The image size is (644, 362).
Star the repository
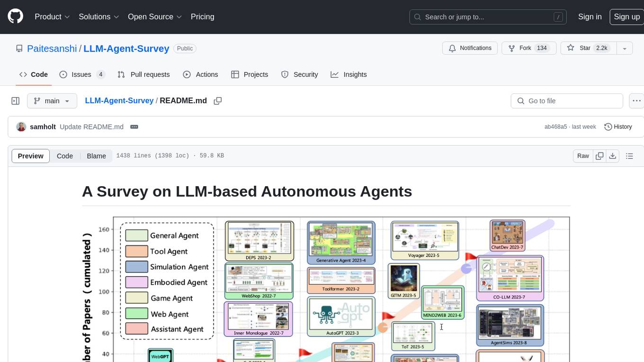point(588,48)
